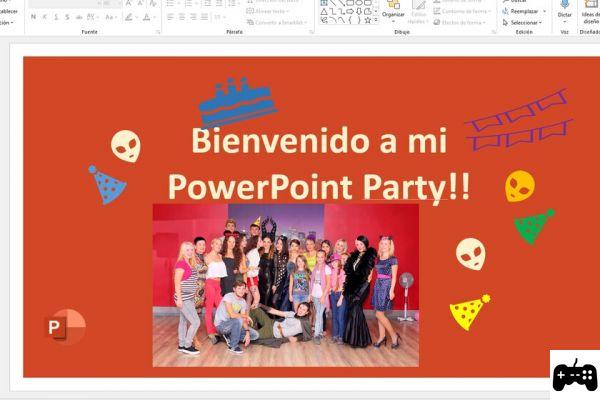Select the orange alien head graphic
The height and width of the screenshot is (400, 600).
[x=520, y=186]
